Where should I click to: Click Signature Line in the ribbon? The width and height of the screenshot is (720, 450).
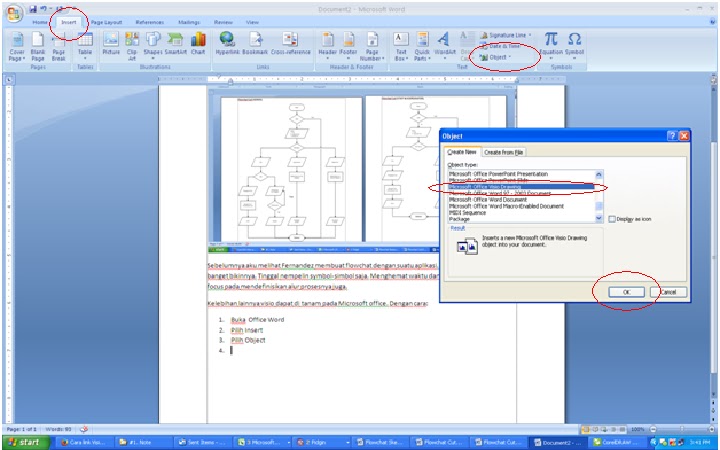pyautogui.click(x=505, y=35)
